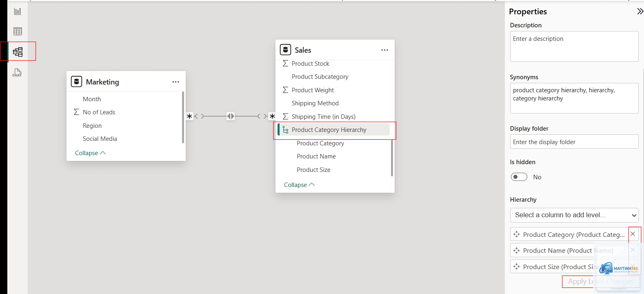Collapse the Sales table fields
The height and width of the screenshot is (294, 644).
[299, 185]
